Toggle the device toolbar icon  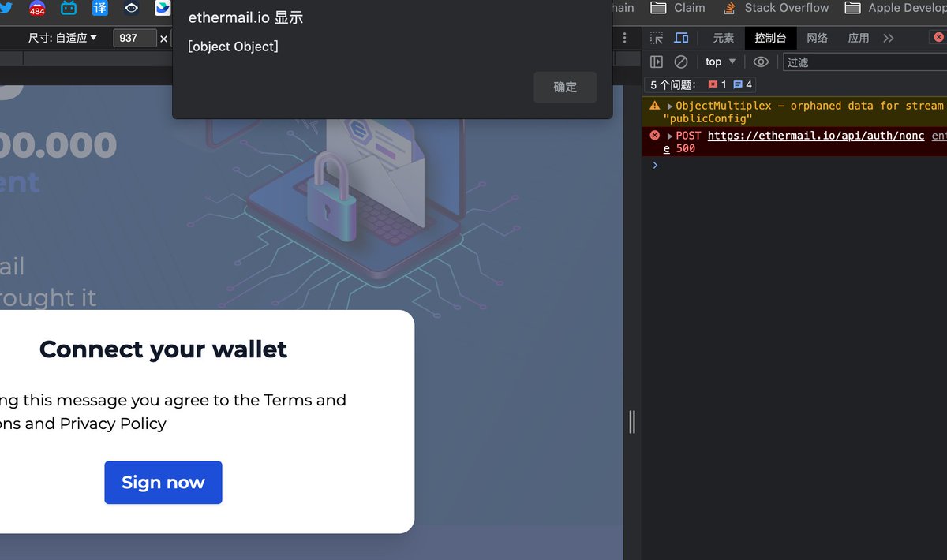coord(681,38)
